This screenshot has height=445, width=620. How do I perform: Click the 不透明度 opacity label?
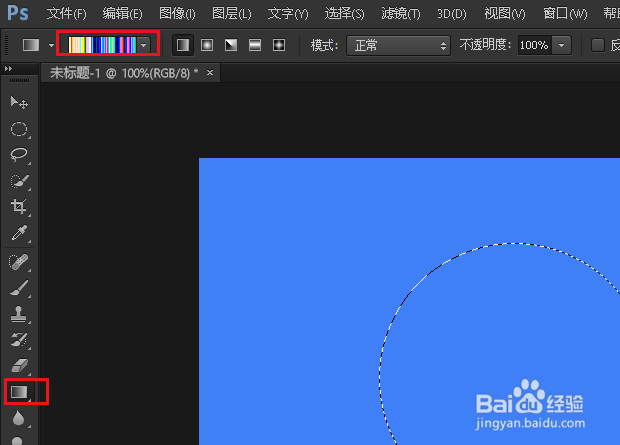click(x=485, y=45)
